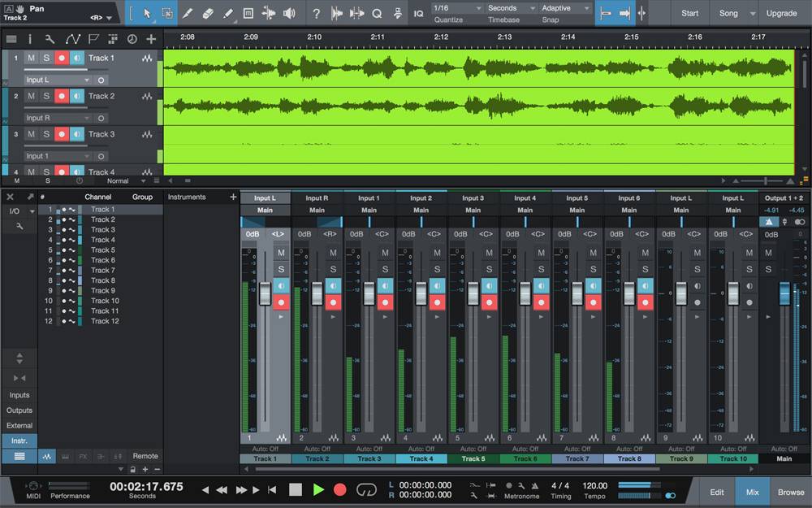Open Track 2 Input R dropdown
Viewport: 812px width, 508px height.
(58, 118)
